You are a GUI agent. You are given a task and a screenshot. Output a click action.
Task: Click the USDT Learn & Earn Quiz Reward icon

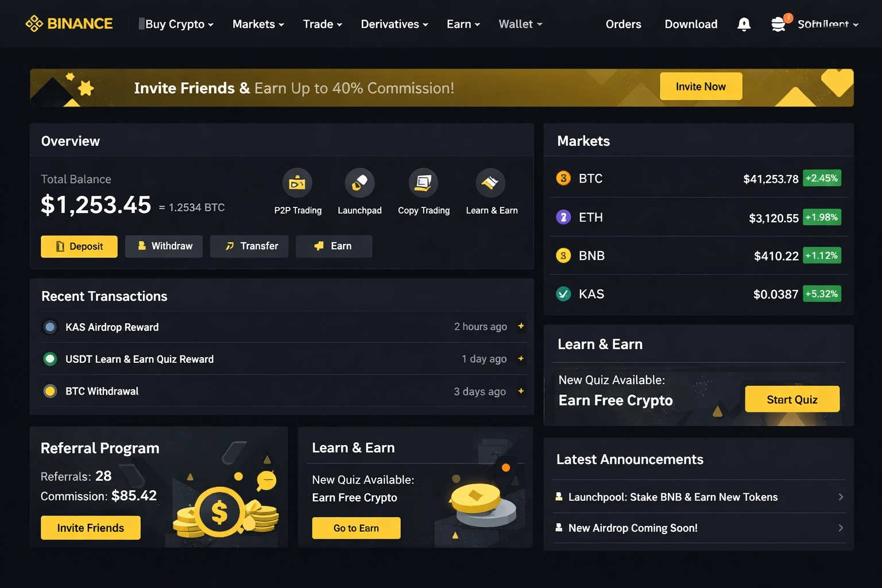click(50, 359)
